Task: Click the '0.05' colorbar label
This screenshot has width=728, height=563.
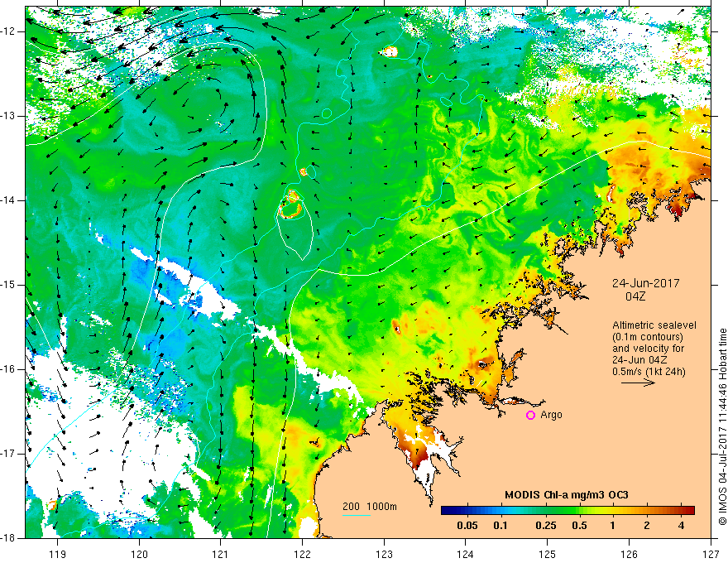Action: (467, 526)
